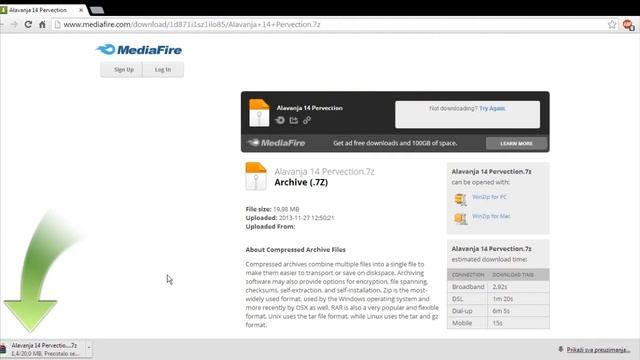The width and height of the screenshot is (640, 360).
Task: Show all downloads link in the download bar
Action: tap(598, 350)
